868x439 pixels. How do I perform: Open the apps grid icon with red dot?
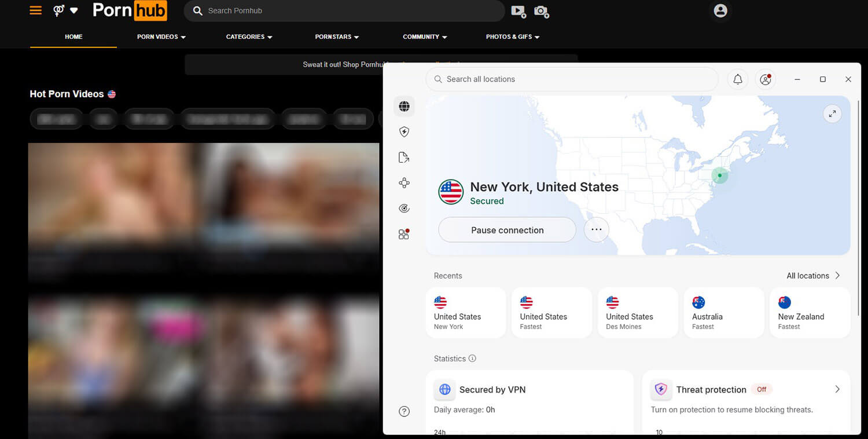(x=404, y=234)
